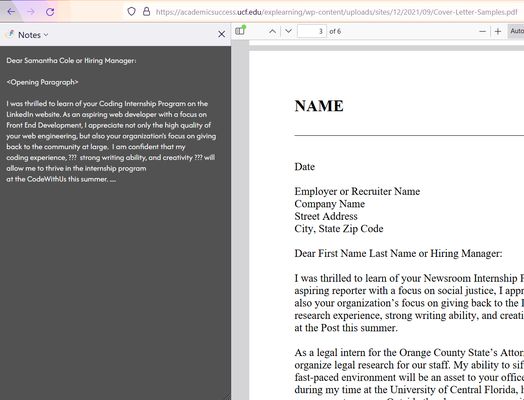
Task: Click the 'Date' line in the PDF
Action: coord(304,167)
